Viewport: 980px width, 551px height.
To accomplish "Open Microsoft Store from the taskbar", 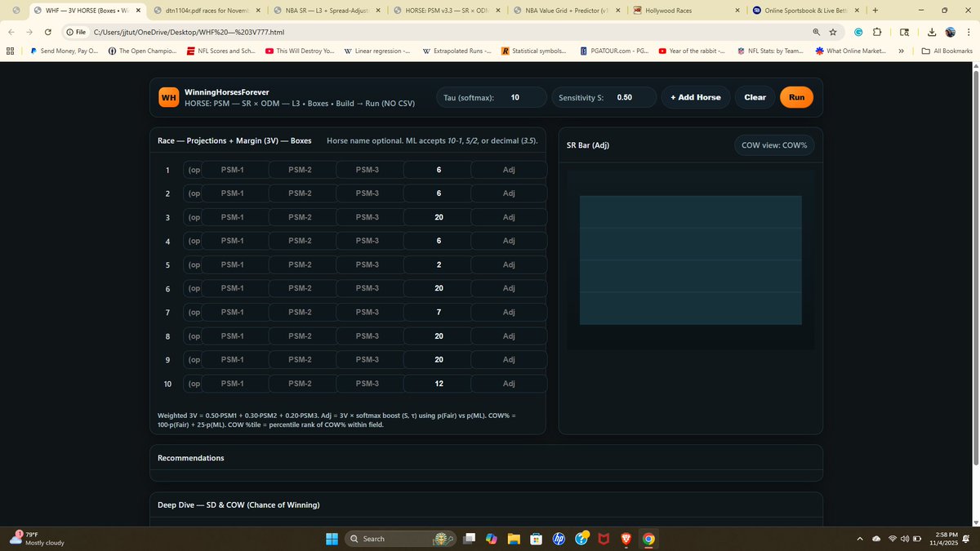I will click(x=537, y=539).
